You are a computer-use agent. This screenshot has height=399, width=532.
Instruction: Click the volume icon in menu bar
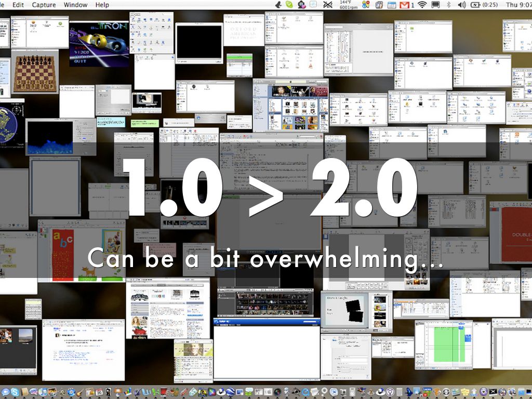pos(461,5)
